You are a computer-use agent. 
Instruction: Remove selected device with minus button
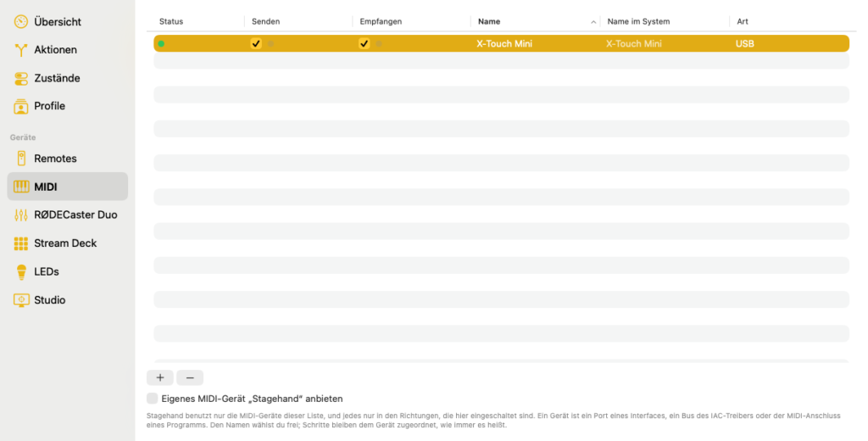coord(190,378)
